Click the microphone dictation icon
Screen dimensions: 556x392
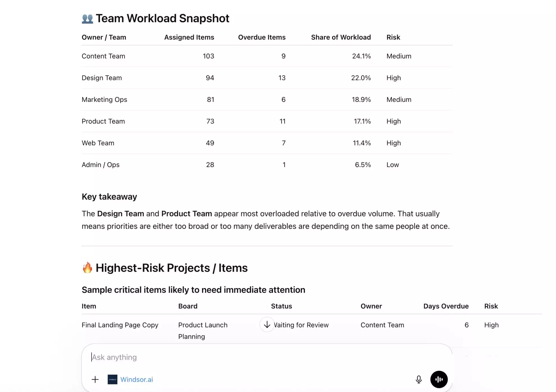point(418,379)
